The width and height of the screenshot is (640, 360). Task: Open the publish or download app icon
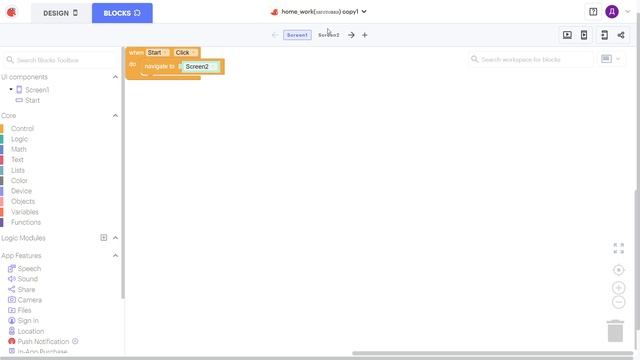coord(604,35)
